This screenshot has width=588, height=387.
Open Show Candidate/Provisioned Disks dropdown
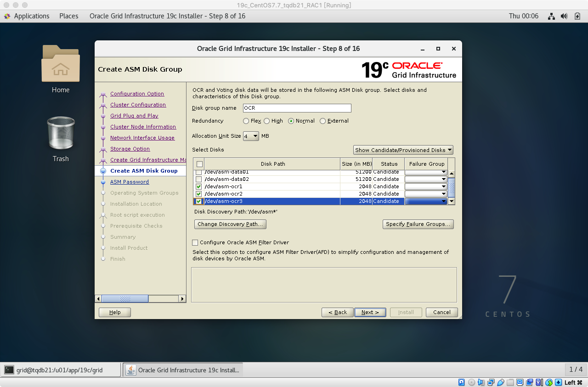(403, 150)
